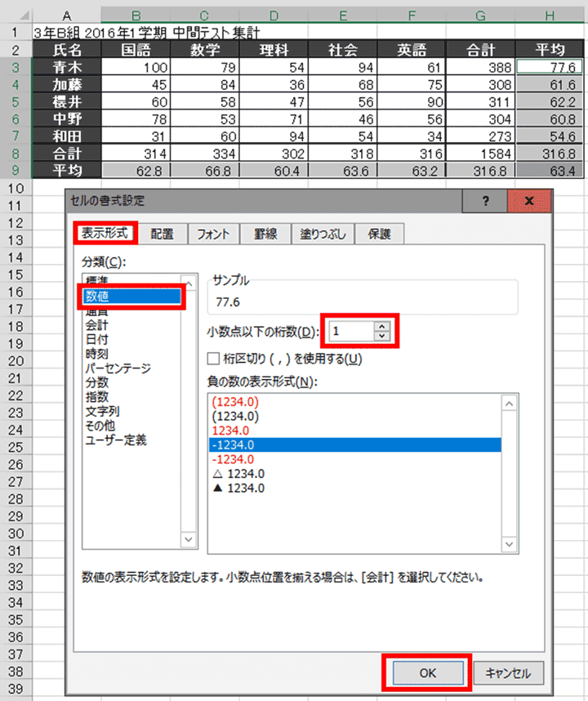Click 英語 header cell
The width and height of the screenshot is (588, 701).
point(412,50)
